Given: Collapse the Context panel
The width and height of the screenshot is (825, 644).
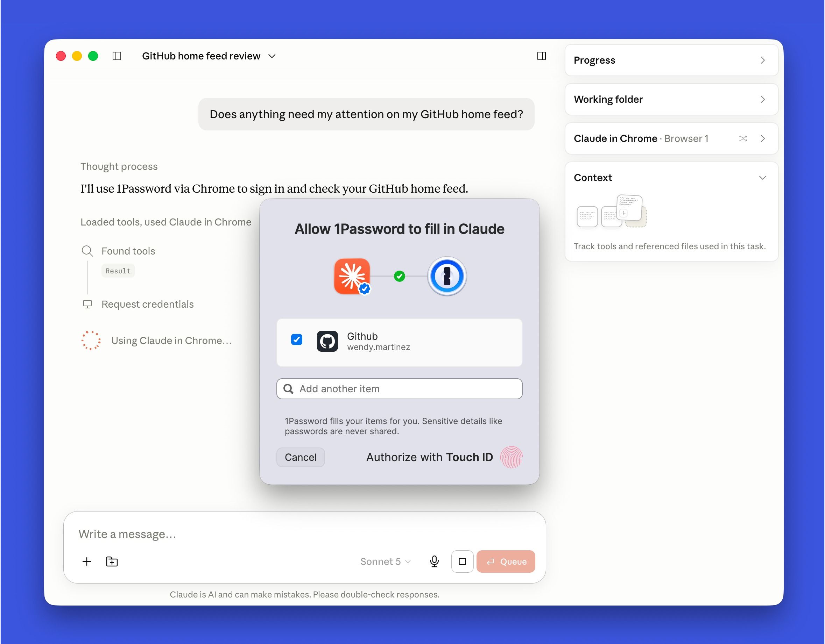Looking at the screenshot, I should (763, 178).
